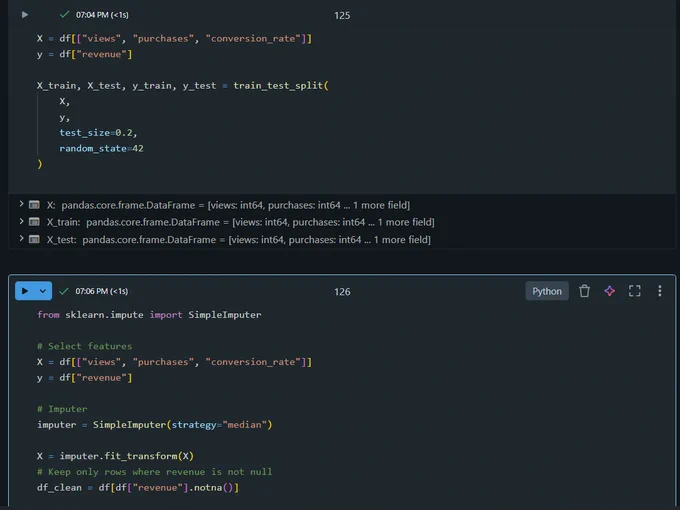Click cell number 126
Image resolution: width=680 pixels, height=510 pixels.
[x=342, y=292]
